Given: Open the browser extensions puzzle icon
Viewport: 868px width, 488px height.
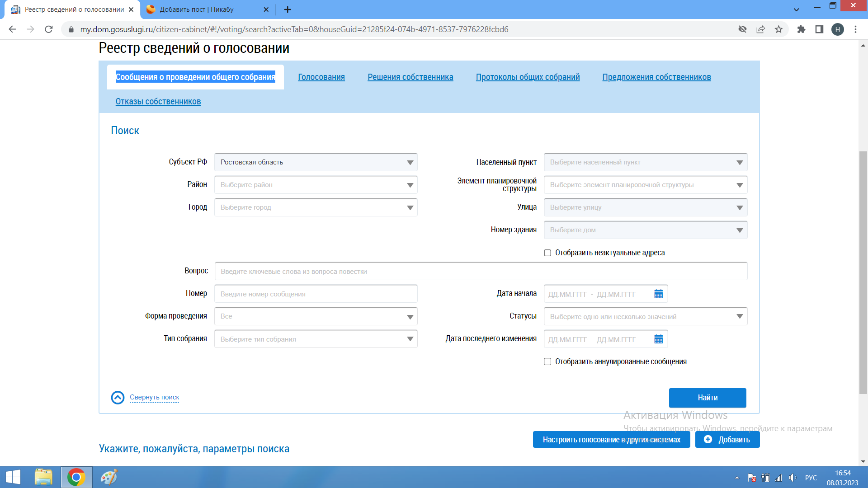Looking at the screenshot, I should (x=801, y=29).
